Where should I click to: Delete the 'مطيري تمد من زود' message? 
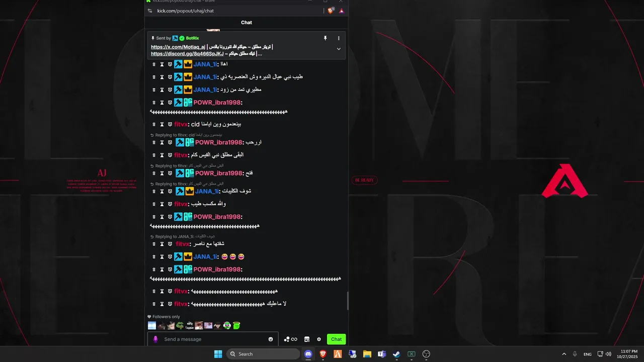point(154,89)
